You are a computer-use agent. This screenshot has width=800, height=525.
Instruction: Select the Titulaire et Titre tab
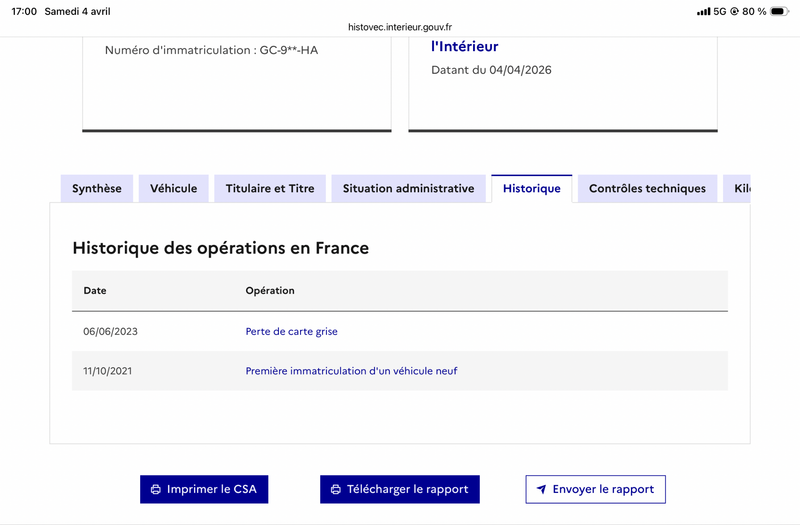click(x=270, y=188)
